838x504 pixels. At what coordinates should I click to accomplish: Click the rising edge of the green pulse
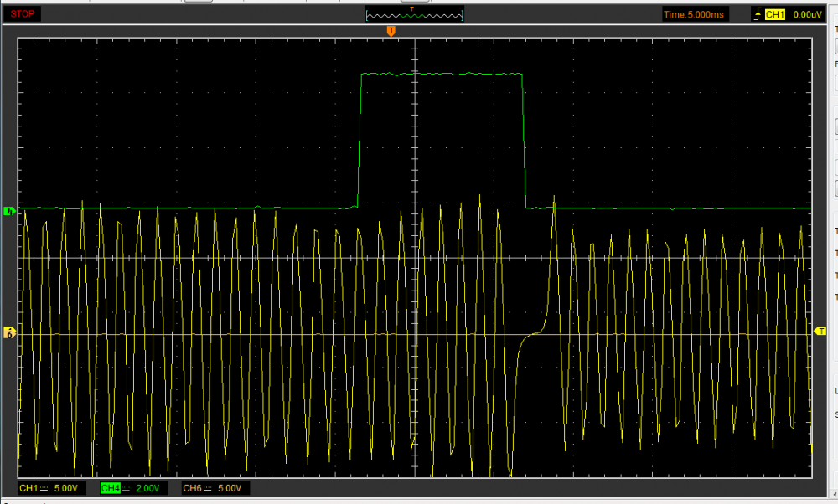pyautogui.click(x=360, y=142)
